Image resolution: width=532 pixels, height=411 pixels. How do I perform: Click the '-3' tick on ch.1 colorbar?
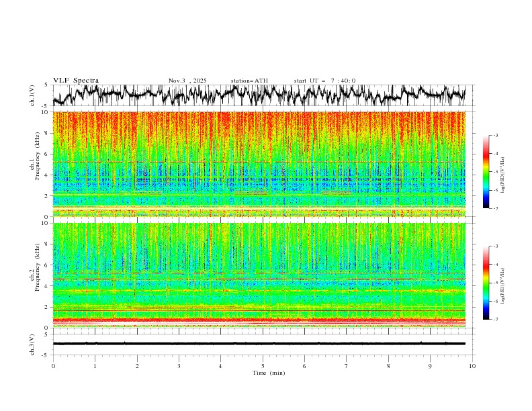pyautogui.click(x=496, y=135)
